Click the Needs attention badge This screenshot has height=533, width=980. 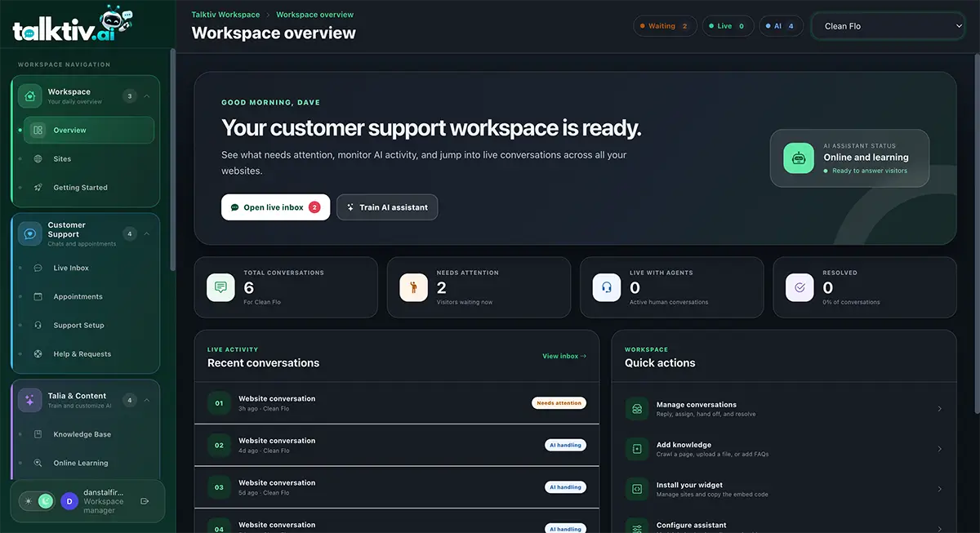click(x=559, y=403)
